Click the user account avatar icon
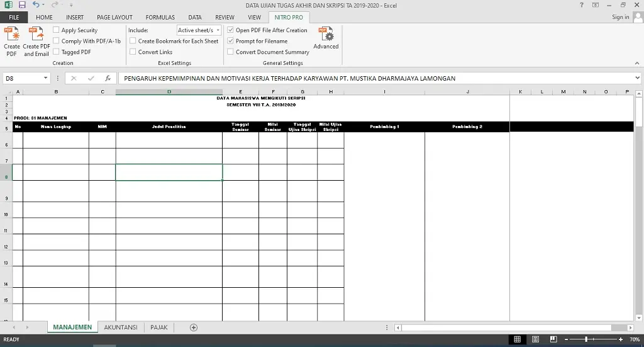Viewport: 644px width, 347px height. pyautogui.click(x=638, y=17)
